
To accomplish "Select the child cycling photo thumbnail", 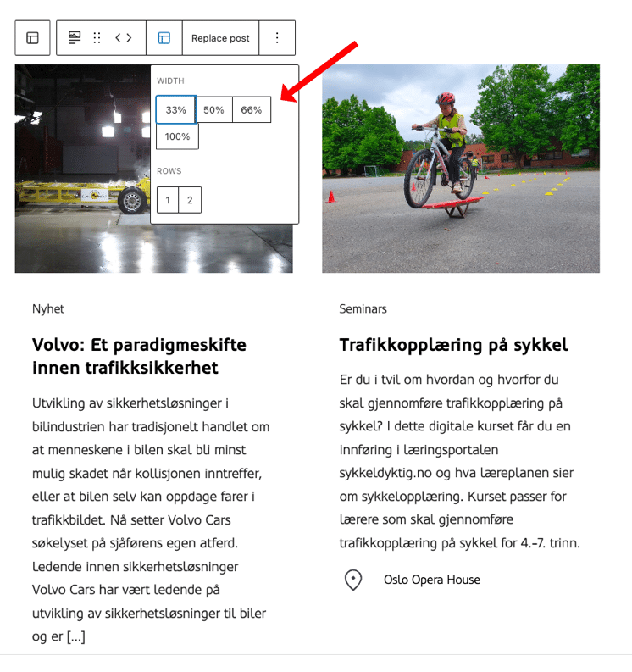I will point(461,169).
